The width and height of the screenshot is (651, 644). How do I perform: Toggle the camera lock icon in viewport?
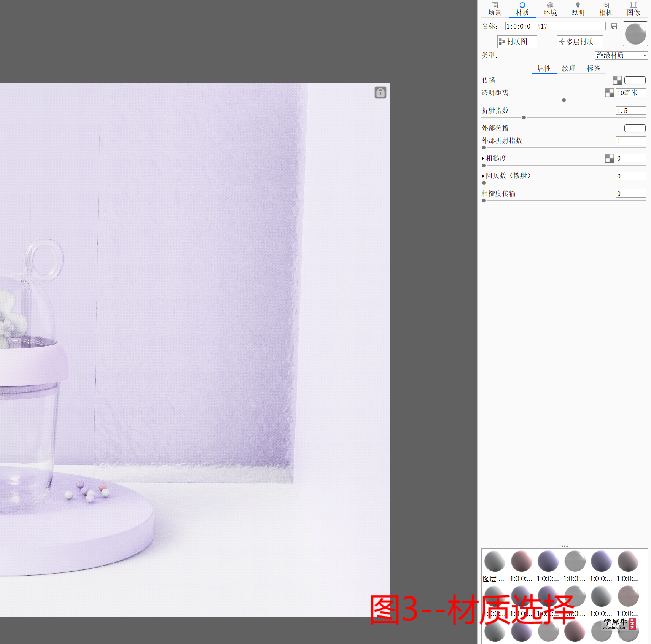click(x=380, y=92)
